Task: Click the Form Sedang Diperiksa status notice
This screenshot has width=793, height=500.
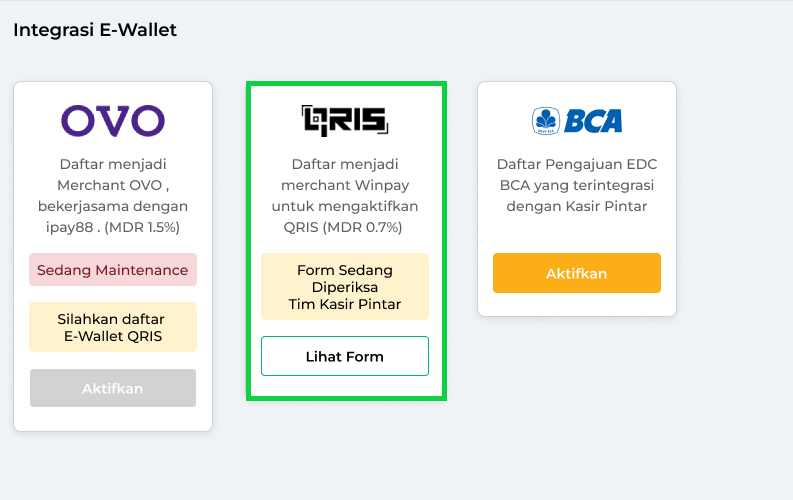Action: [x=345, y=287]
